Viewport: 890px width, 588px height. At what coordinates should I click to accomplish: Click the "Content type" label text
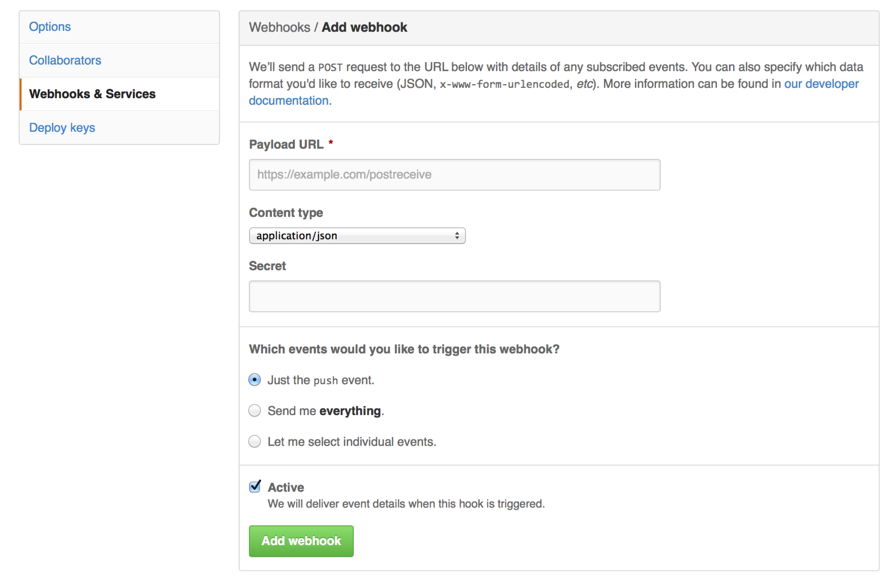(286, 213)
